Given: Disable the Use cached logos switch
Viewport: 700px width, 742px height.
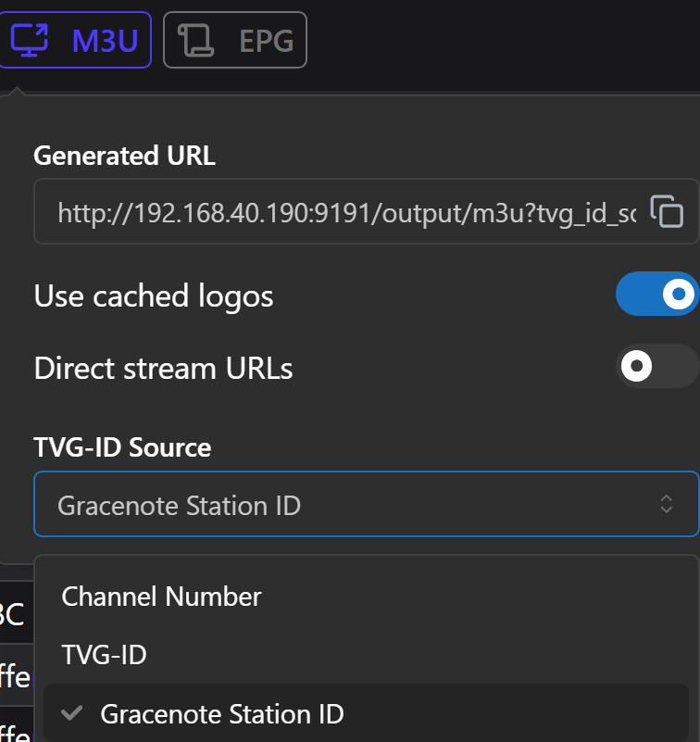Looking at the screenshot, I should tap(656, 295).
